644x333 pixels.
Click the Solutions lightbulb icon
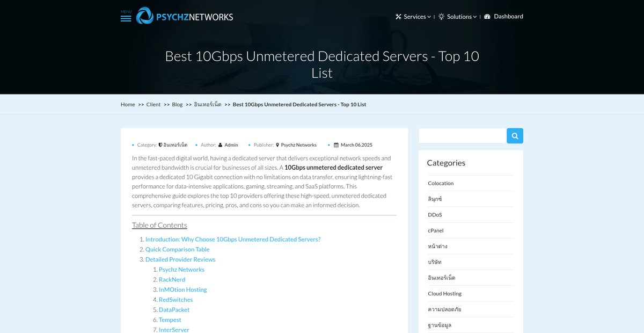click(441, 17)
